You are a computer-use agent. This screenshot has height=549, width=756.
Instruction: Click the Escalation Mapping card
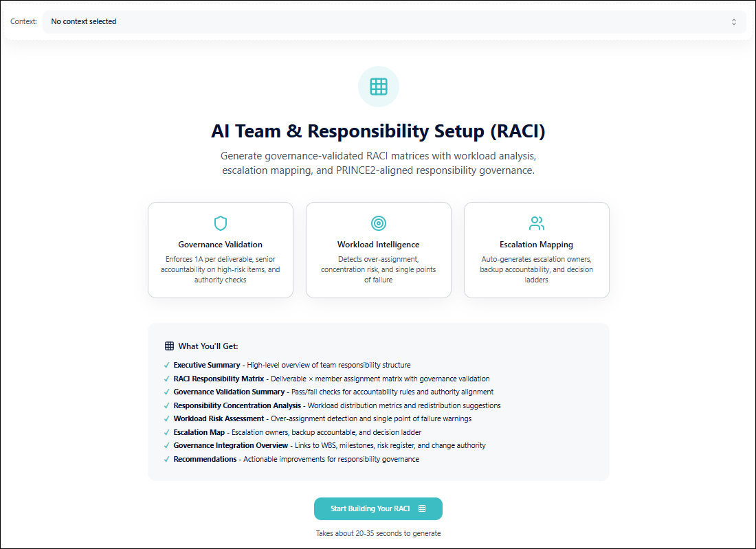(536, 249)
